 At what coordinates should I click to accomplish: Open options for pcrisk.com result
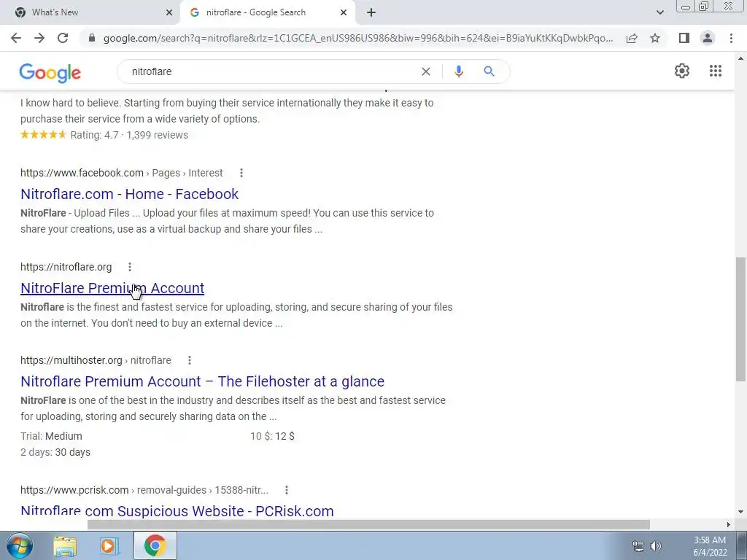(x=286, y=490)
